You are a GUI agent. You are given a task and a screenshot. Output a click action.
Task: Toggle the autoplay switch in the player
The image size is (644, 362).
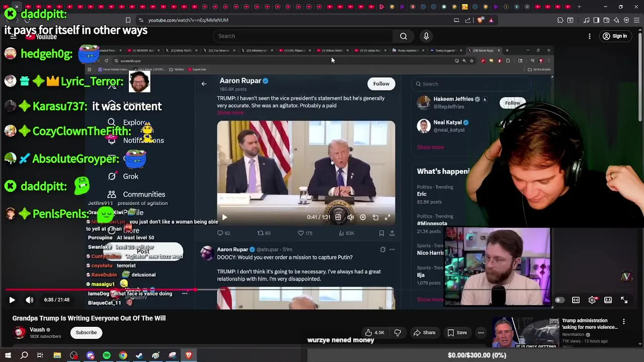558,300
